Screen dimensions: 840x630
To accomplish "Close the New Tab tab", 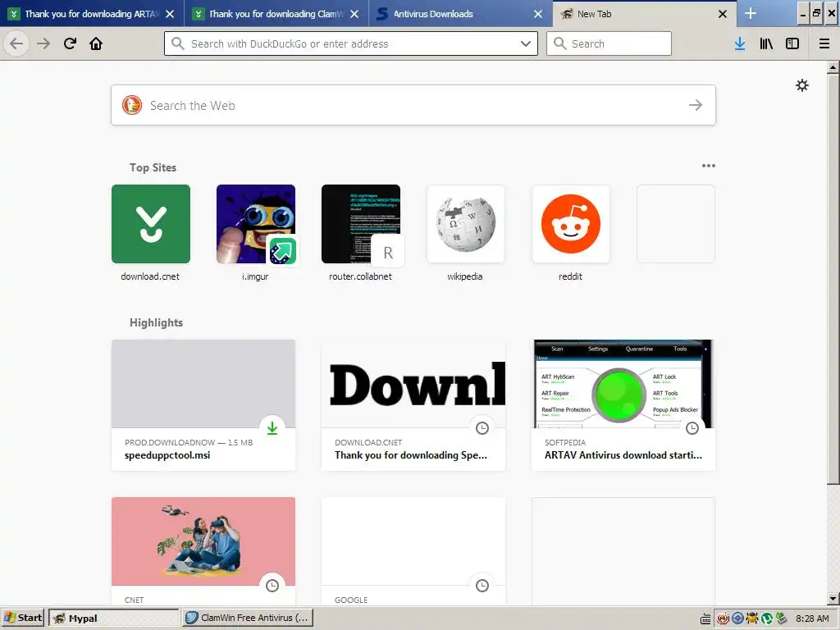I will [x=723, y=14].
